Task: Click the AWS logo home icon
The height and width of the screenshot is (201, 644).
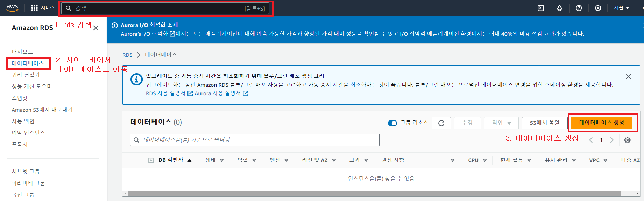Action: click(x=12, y=8)
